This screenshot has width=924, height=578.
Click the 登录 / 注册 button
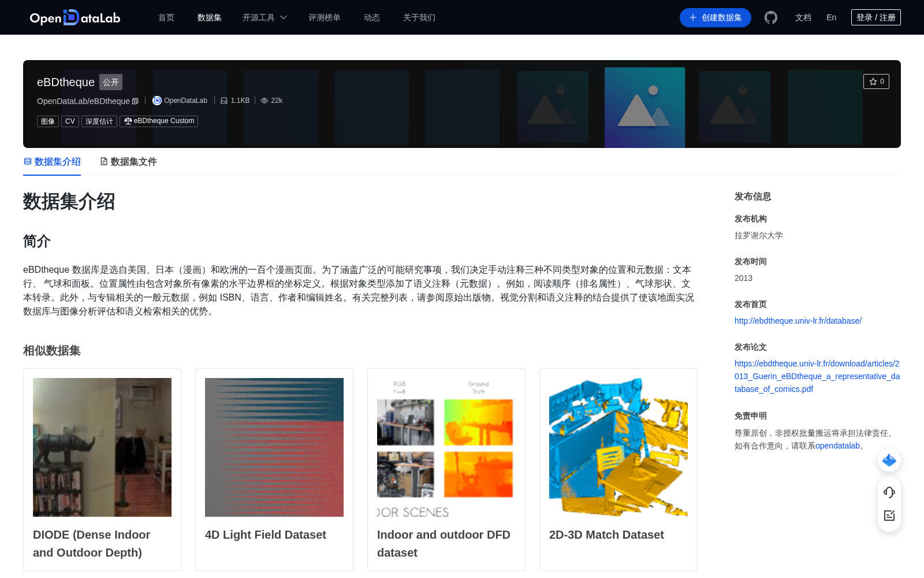[876, 17]
